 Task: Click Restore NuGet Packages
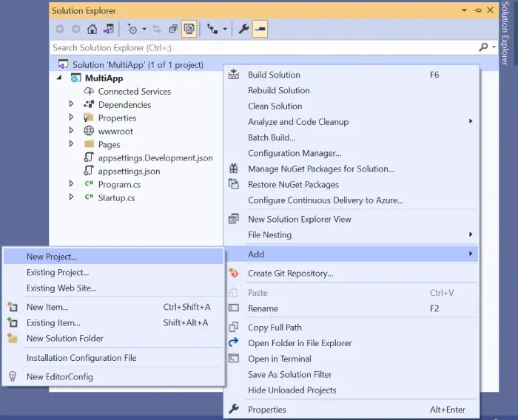(x=351, y=185)
